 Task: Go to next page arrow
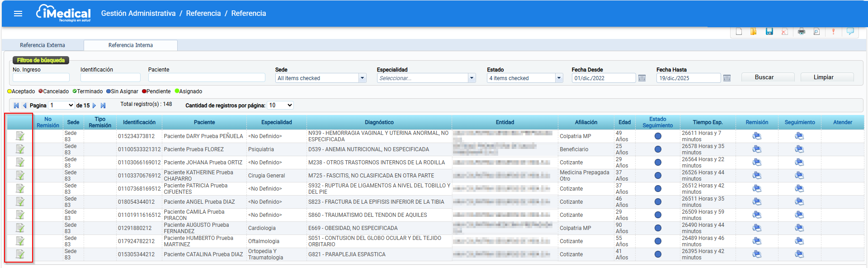tap(94, 105)
